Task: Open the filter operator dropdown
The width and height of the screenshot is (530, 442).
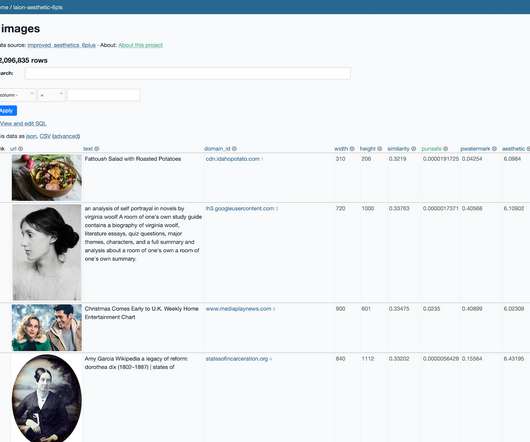Action: 51,95
